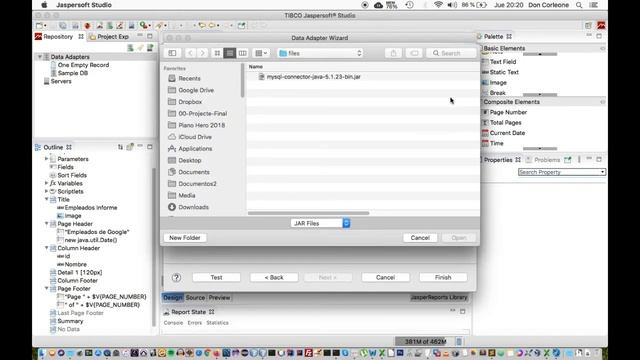Collapse the Title node in Outline
Viewport: 640px width, 360px height.
[x=47, y=200]
